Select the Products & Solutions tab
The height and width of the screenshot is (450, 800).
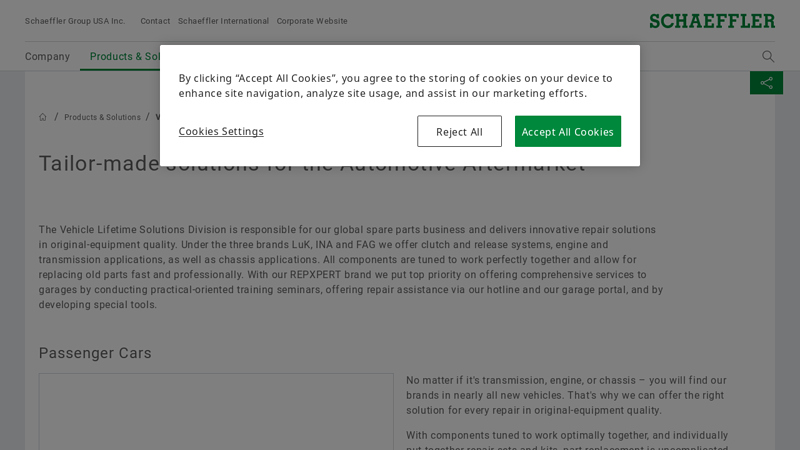pyautogui.click(x=123, y=57)
